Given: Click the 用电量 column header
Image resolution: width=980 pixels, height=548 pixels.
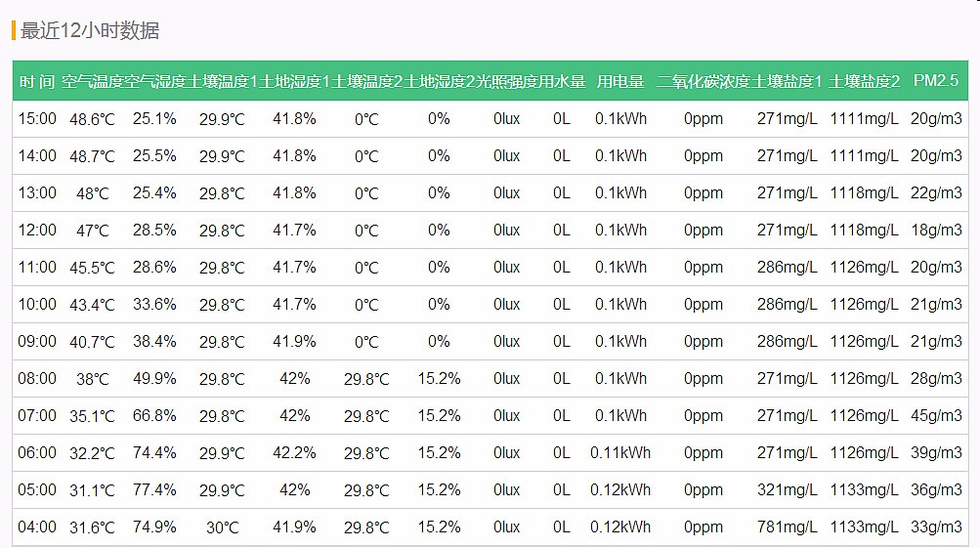Looking at the screenshot, I should 620,81.
